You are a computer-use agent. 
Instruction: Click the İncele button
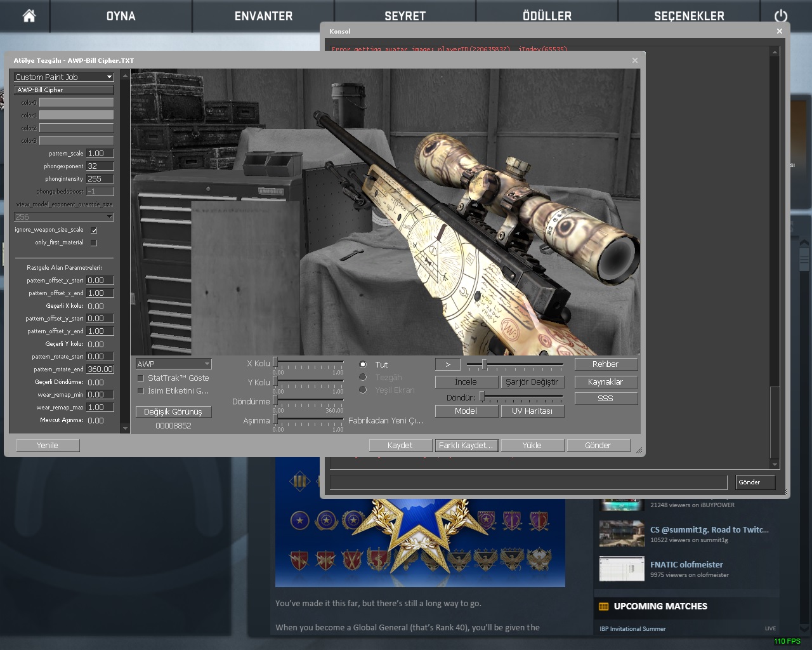point(466,381)
